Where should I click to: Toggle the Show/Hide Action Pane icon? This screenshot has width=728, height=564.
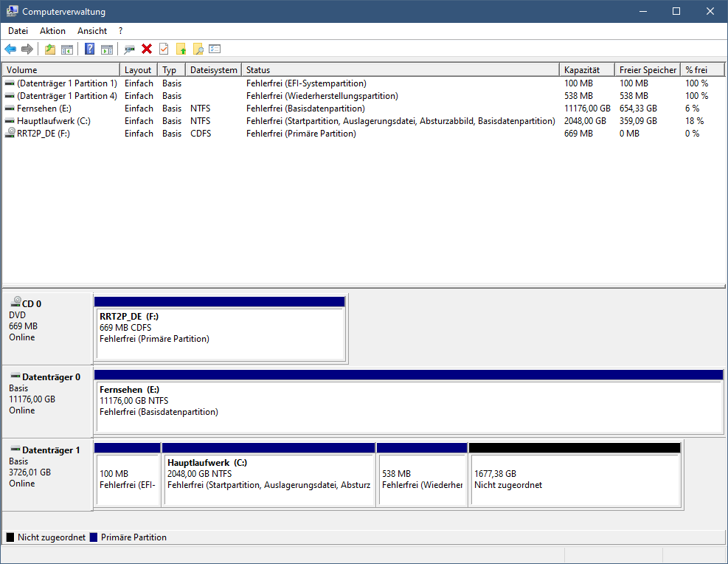[x=107, y=49]
